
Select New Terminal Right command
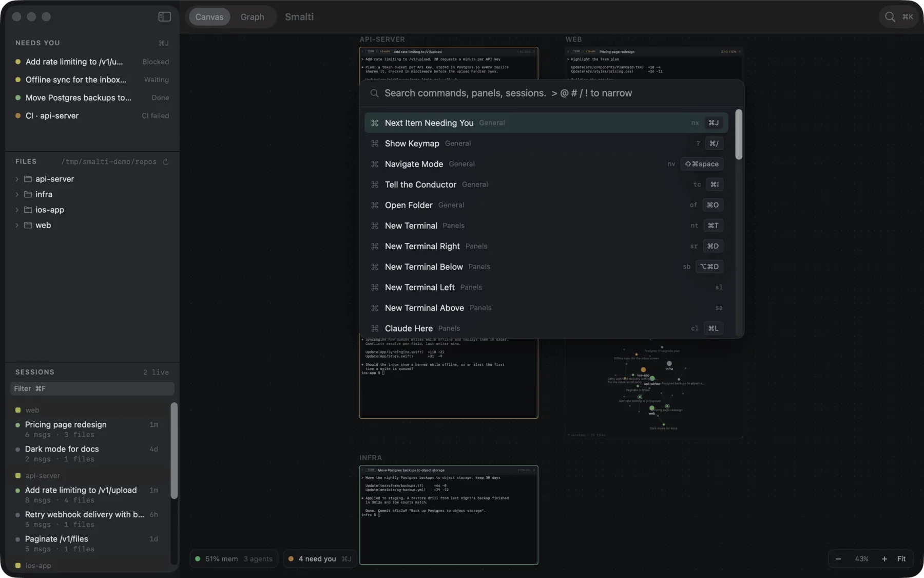click(546, 246)
